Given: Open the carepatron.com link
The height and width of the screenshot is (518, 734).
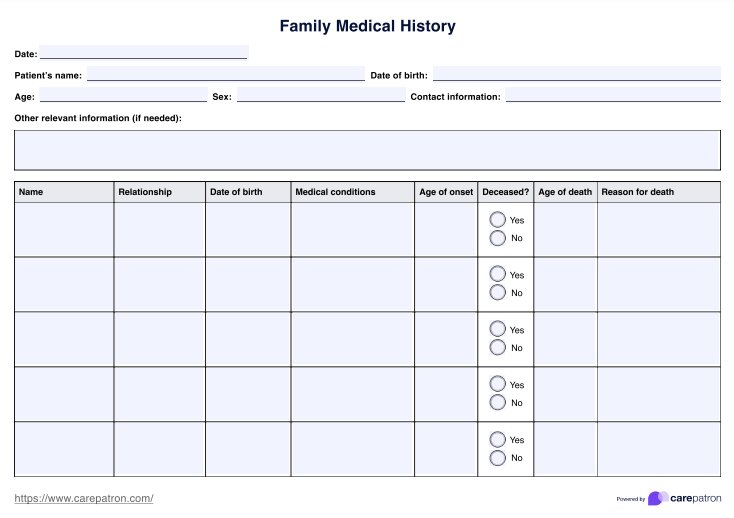Looking at the screenshot, I should pyautogui.click(x=84, y=498).
